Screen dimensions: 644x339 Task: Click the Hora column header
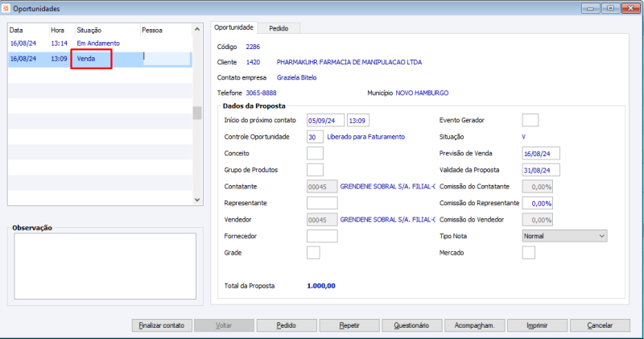point(62,30)
